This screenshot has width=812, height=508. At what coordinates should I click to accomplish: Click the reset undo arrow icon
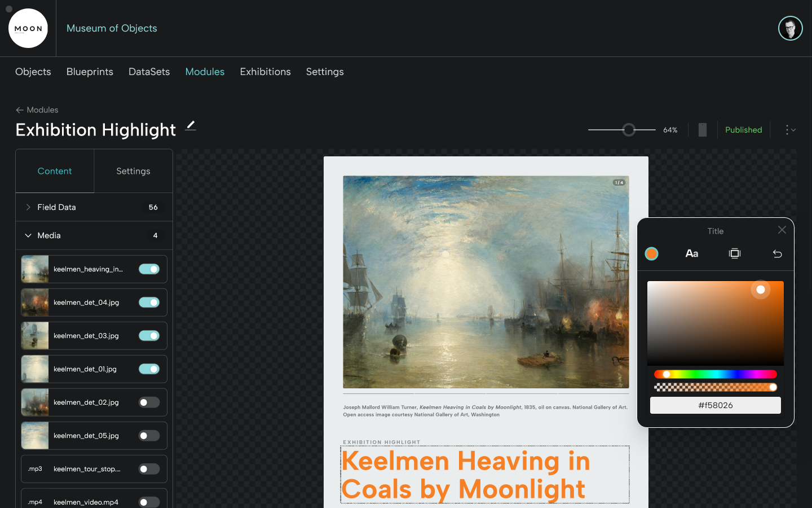(x=777, y=253)
